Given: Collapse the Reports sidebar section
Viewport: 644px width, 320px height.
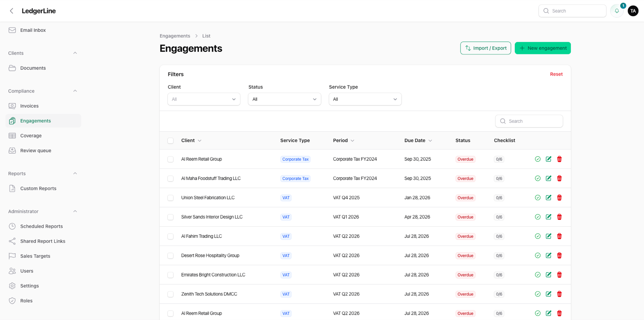Looking at the screenshot, I should coord(75,173).
